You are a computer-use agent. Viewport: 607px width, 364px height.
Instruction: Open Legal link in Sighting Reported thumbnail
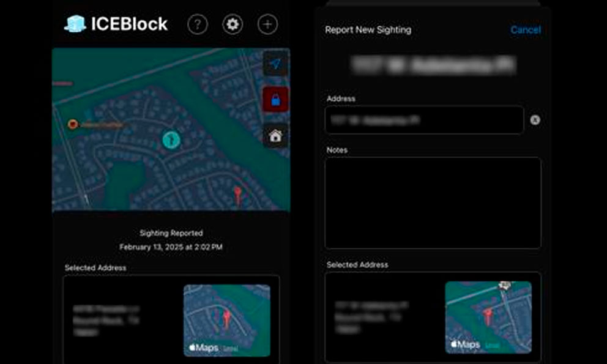pyautogui.click(x=230, y=348)
